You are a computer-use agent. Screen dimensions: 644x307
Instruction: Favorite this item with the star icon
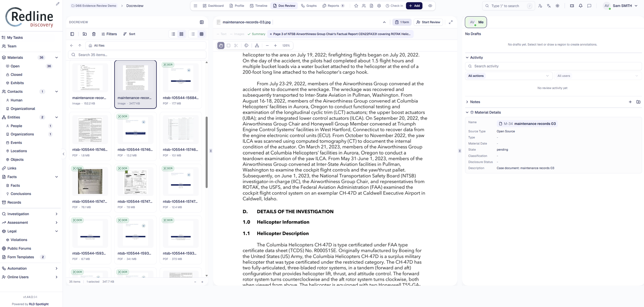point(356,6)
